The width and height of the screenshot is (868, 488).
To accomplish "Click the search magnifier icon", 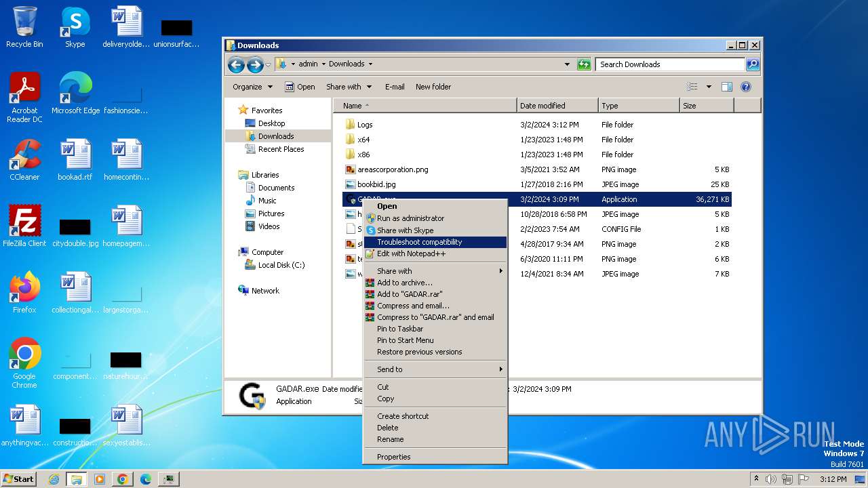I will (753, 64).
